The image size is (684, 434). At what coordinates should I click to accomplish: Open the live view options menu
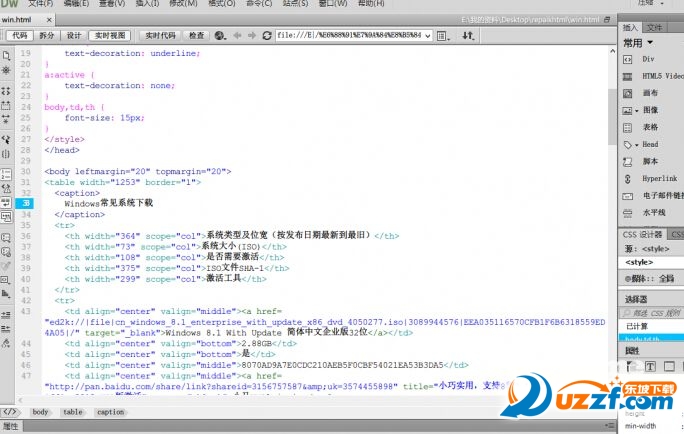pos(443,36)
